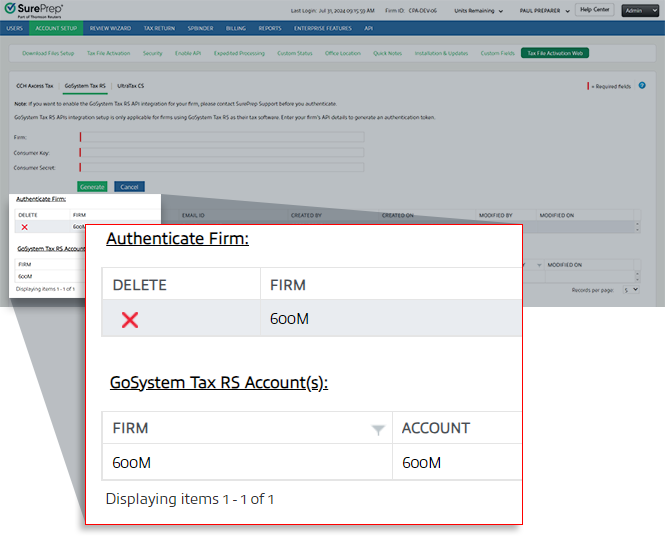Go to REVIEW WIZARD
This screenshot has width=665, height=542.
[110, 28]
